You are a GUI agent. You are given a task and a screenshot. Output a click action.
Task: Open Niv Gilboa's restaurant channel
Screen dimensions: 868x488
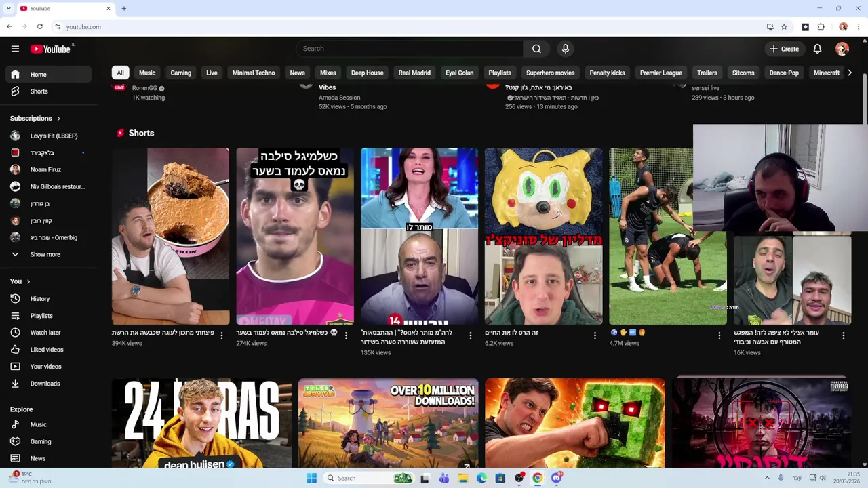click(47, 186)
